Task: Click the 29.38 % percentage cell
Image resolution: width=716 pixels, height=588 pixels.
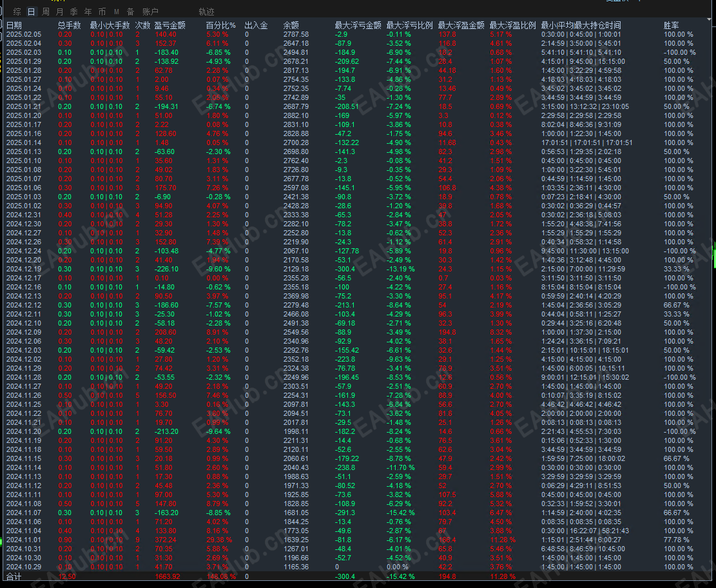Action: [219, 540]
